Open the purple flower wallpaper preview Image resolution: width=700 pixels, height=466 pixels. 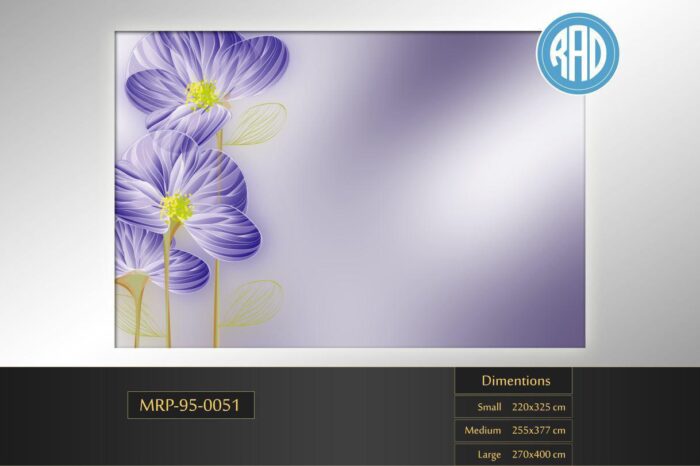tap(350, 189)
